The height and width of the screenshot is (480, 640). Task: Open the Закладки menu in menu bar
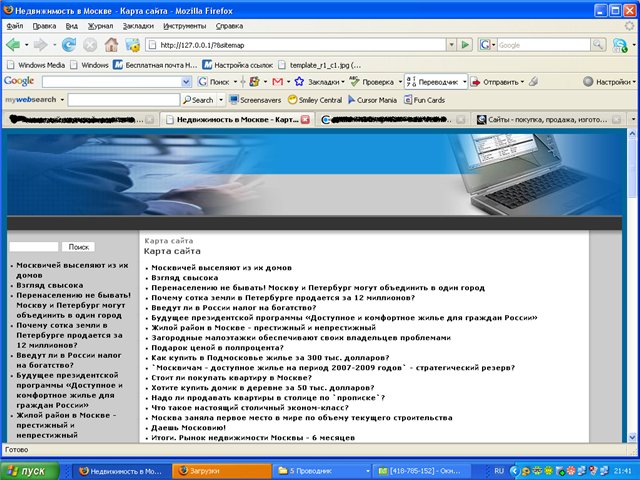tap(138, 26)
